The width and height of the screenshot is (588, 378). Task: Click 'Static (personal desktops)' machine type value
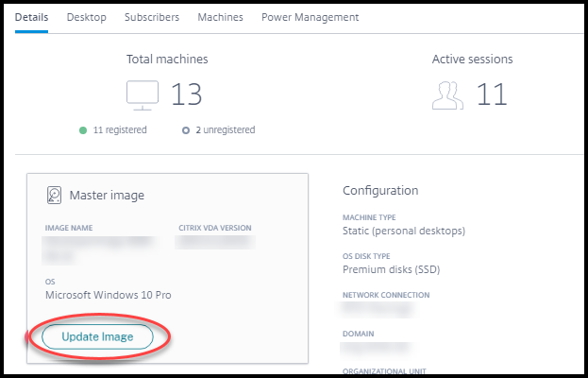pos(404,231)
